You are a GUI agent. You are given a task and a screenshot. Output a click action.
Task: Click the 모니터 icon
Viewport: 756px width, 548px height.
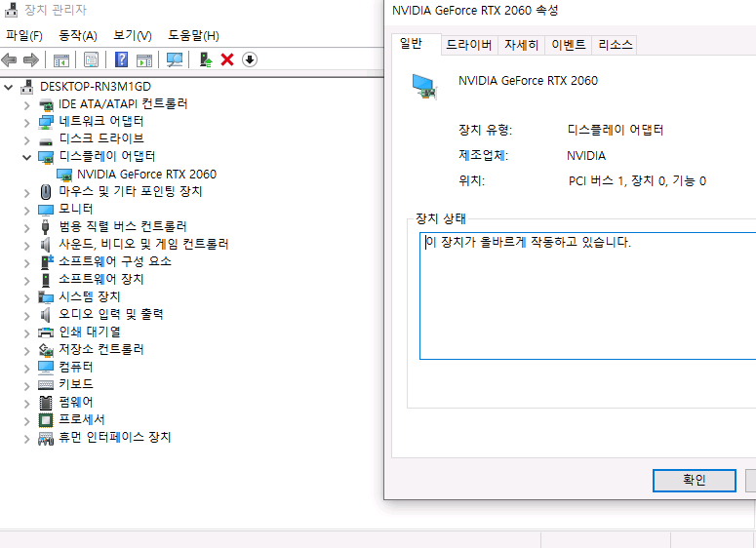[45, 210]
